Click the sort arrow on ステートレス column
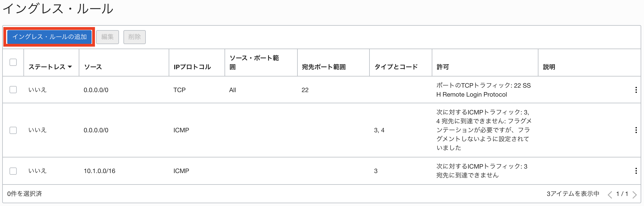 coord(70,67)
